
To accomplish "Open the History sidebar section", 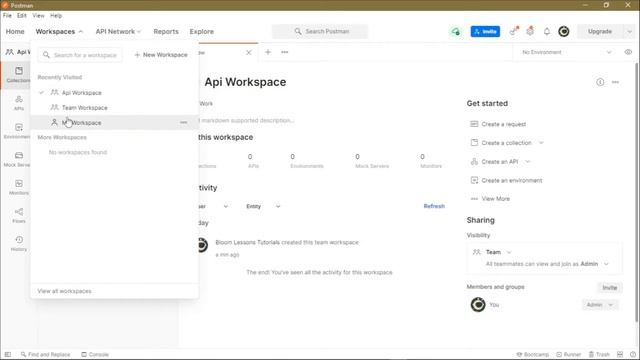I will click(19, 244).
